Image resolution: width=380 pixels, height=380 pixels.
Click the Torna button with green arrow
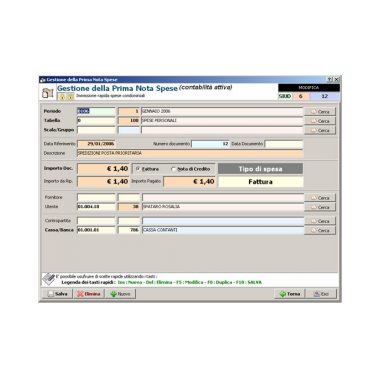[x=289, y=294]
